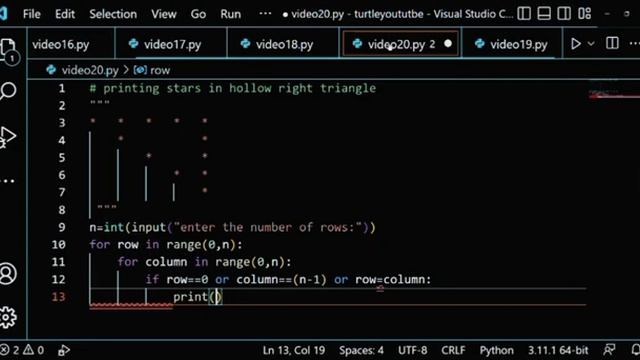
Task: Toggle primary side bar layout icon
Action: point(524,13)
